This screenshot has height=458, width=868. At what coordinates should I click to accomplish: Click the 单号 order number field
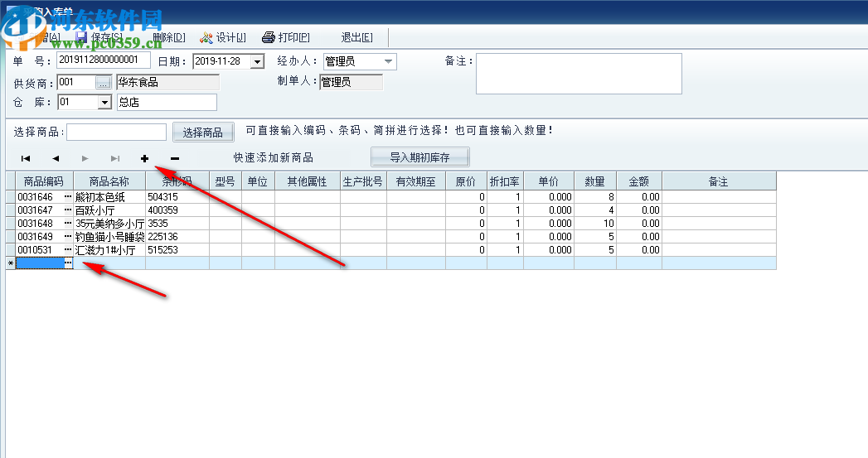[x=104, y=60]
